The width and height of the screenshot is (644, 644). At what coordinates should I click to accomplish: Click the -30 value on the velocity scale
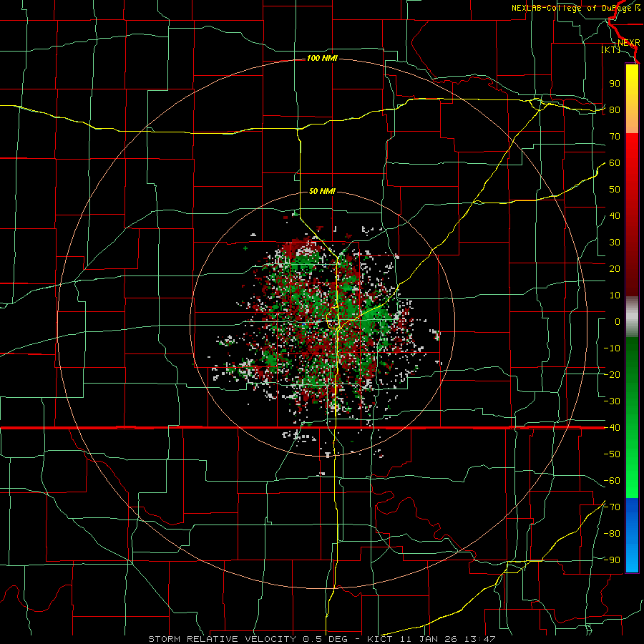point(612,401)
